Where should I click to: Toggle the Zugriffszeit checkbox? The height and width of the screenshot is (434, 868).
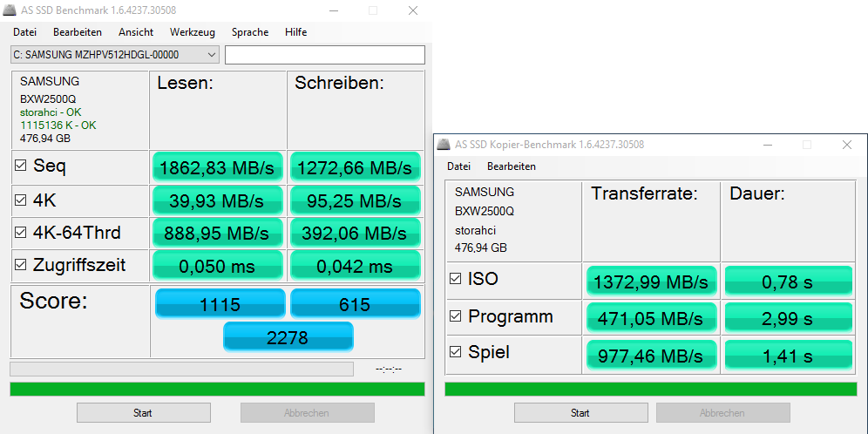pyautogui.click(x=21, y=265)
